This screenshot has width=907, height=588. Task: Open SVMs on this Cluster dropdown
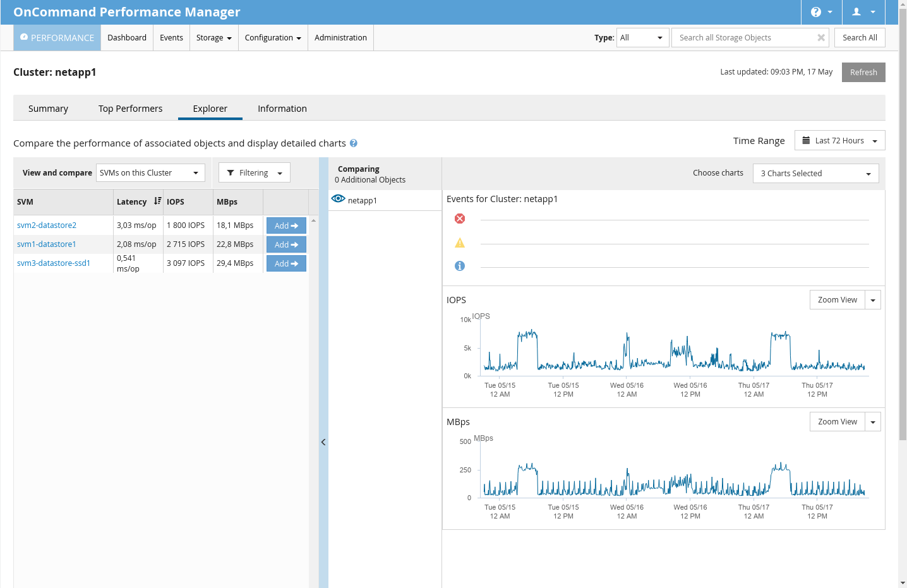[x=150, y=173]
